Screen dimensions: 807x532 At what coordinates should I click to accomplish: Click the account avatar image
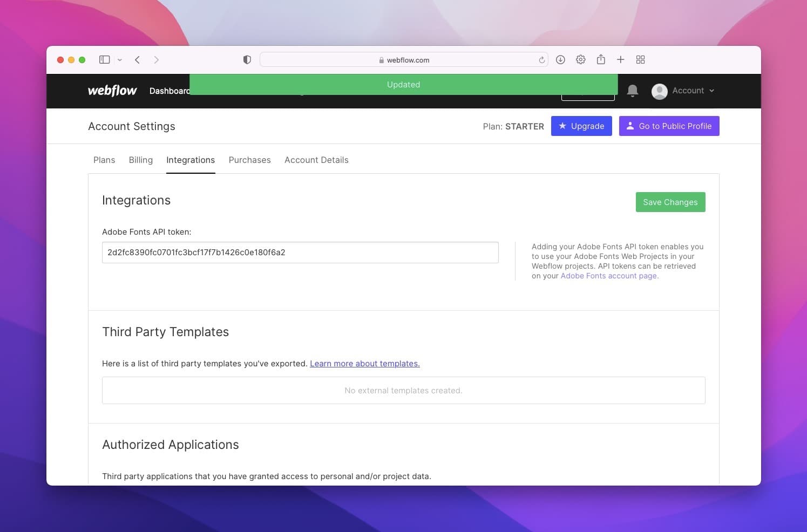660,91
